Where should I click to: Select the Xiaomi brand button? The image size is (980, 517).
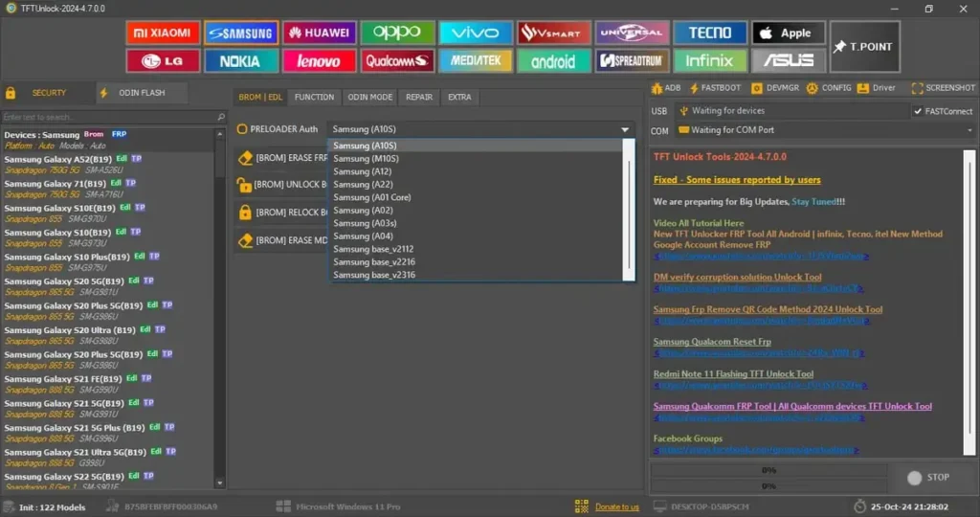(163, 33)
